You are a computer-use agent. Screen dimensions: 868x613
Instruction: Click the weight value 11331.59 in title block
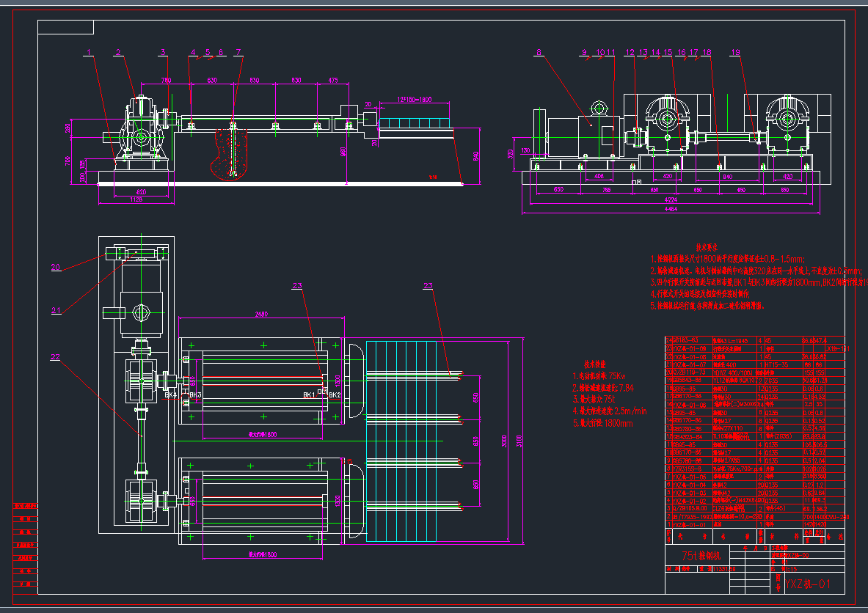tap(723, 569)
